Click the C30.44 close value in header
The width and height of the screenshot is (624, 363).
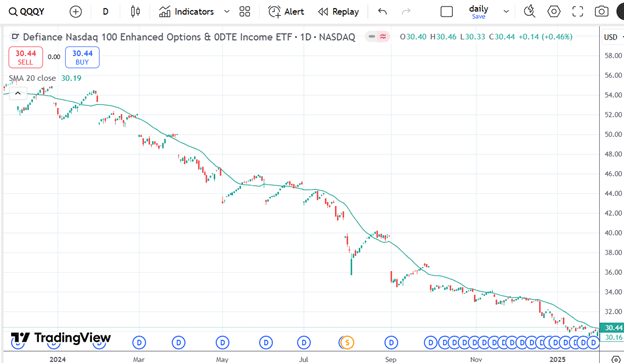coord(502,37)
